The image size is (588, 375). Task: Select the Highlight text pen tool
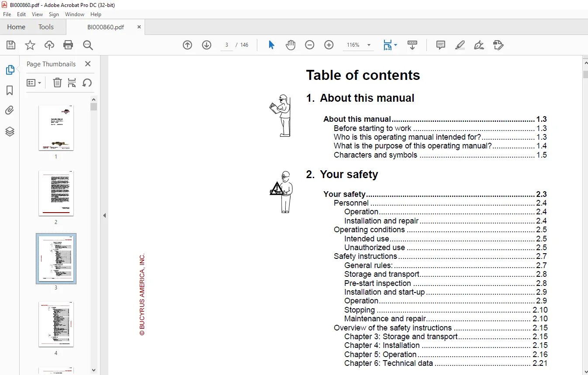(460, 45)
